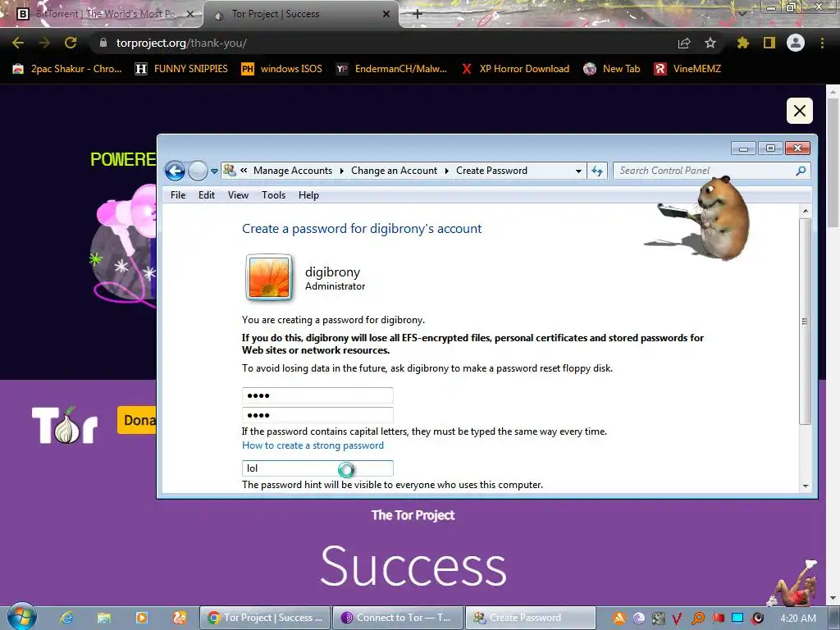Viewport: 840px width, 630px height.
Task: Click the share page icon in address bar
Action: click(684, 43)
